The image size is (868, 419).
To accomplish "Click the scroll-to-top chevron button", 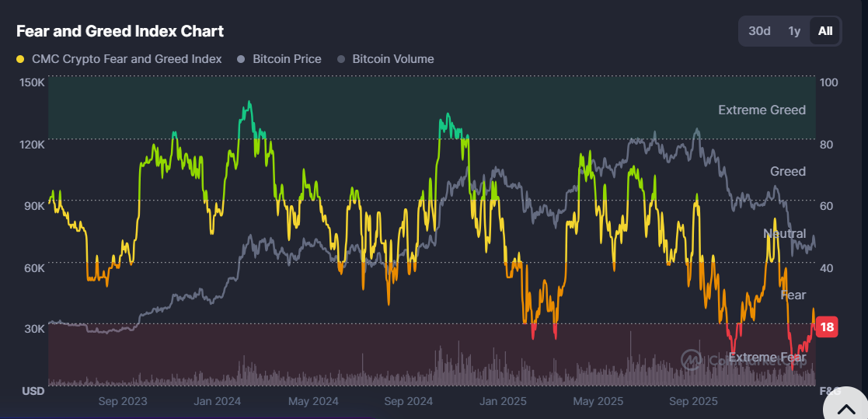I will pyautogui.click(x=845, y=407).
